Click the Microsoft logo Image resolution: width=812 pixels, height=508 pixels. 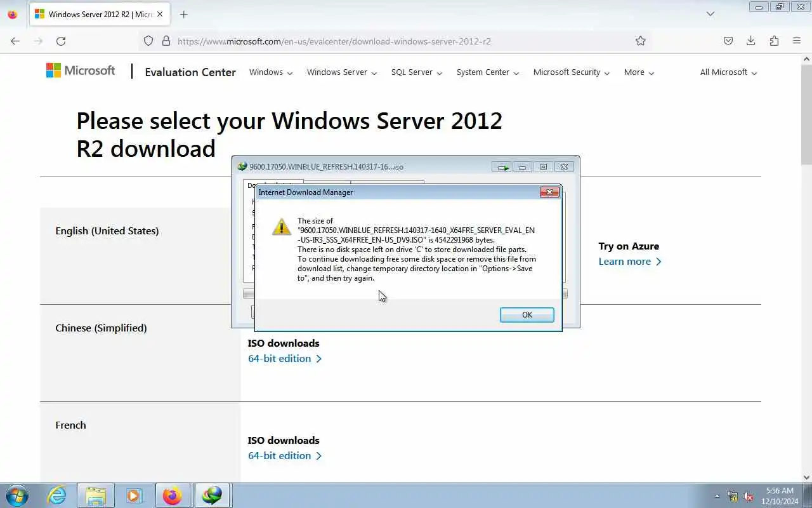[x=81, y=70]
